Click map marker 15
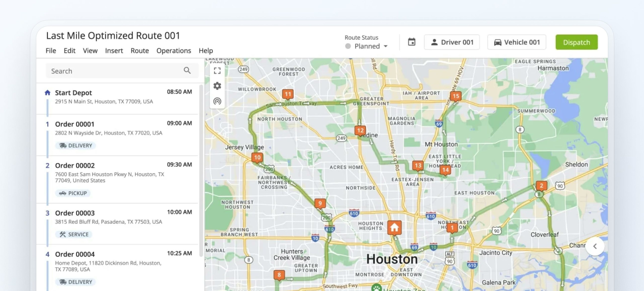The width and height of the screenshot is (644, 291). [455, 96]
